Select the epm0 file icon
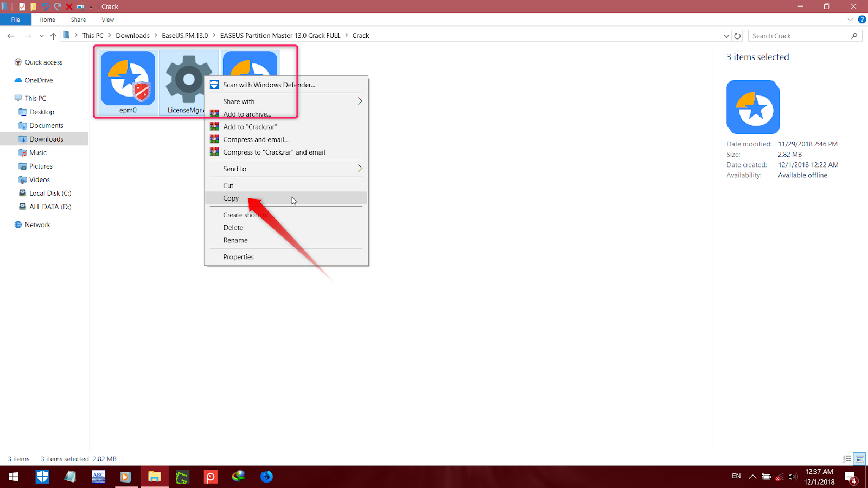 pos(128,79)
